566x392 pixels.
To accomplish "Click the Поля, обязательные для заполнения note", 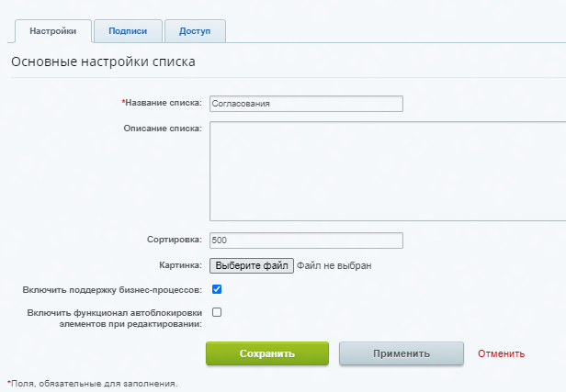I will coord(93,384).
